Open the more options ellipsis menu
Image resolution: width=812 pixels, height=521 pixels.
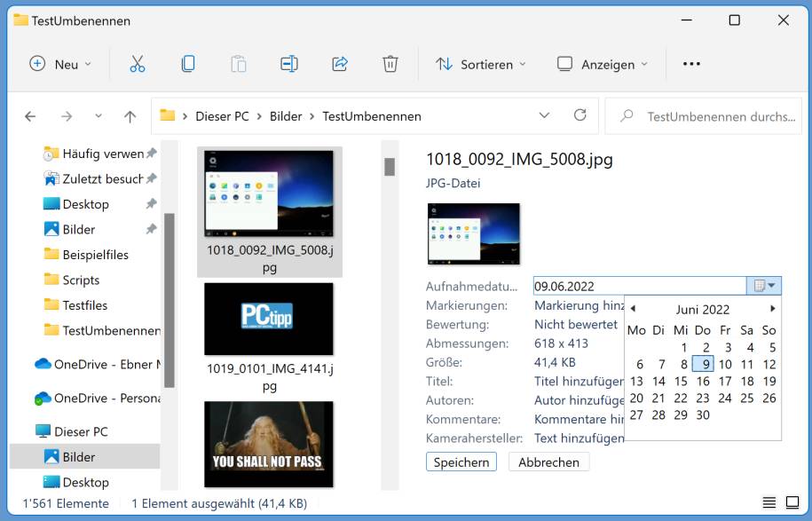pyautogui.click(x=691, y=64)
